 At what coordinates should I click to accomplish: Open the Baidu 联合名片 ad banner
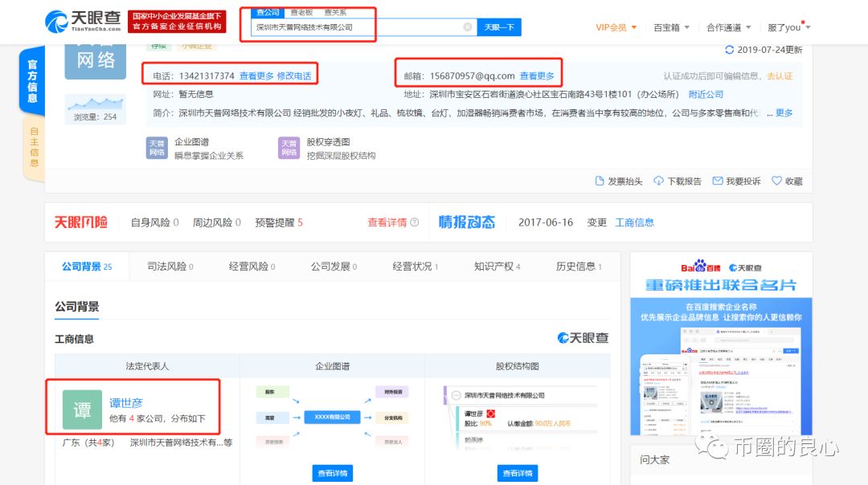click(x=721, y=344)
